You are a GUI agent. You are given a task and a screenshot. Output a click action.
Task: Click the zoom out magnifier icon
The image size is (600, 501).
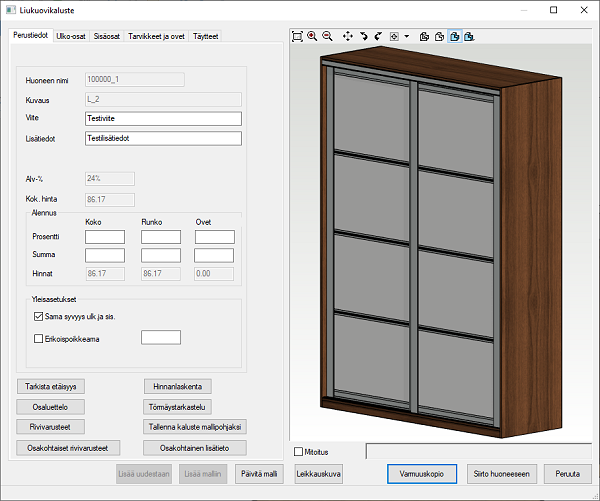tap(327, 36)
